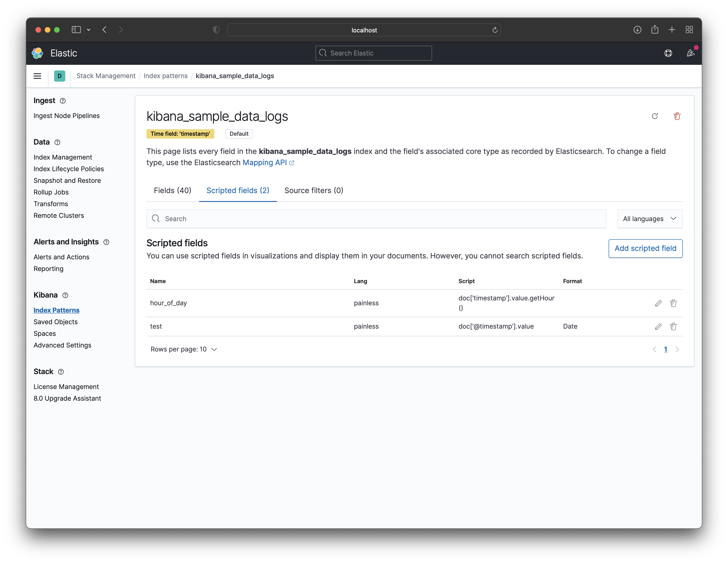
Task: Go to the next page of scripted fields
Action: pyautogui.click(x=677, y=349)
